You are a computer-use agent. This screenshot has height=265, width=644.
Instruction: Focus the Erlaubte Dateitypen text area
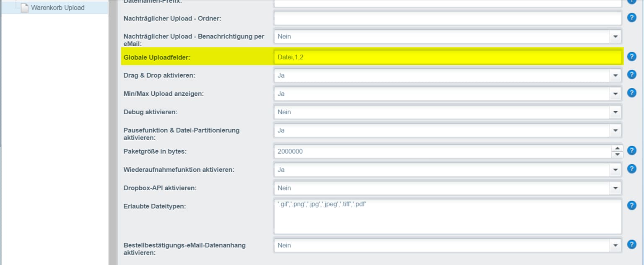(x=447, y=216)
